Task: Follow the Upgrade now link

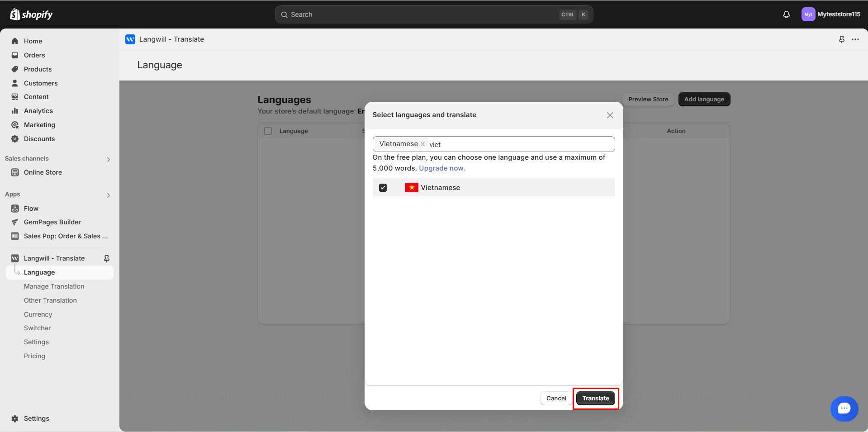Action: point(441,168)
